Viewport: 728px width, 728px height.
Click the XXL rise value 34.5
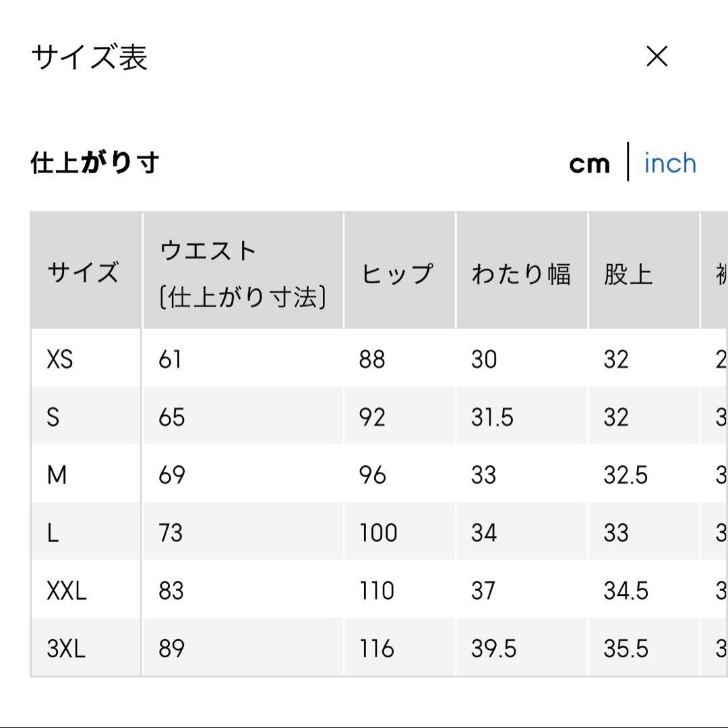(626, 591)
